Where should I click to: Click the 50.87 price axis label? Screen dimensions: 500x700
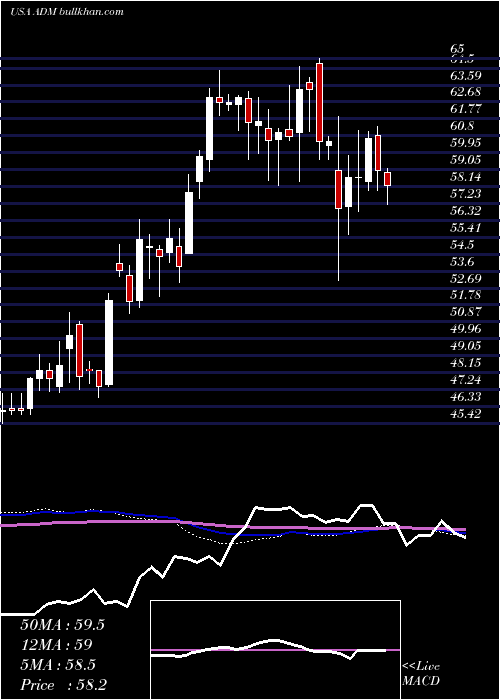point(466,312)
